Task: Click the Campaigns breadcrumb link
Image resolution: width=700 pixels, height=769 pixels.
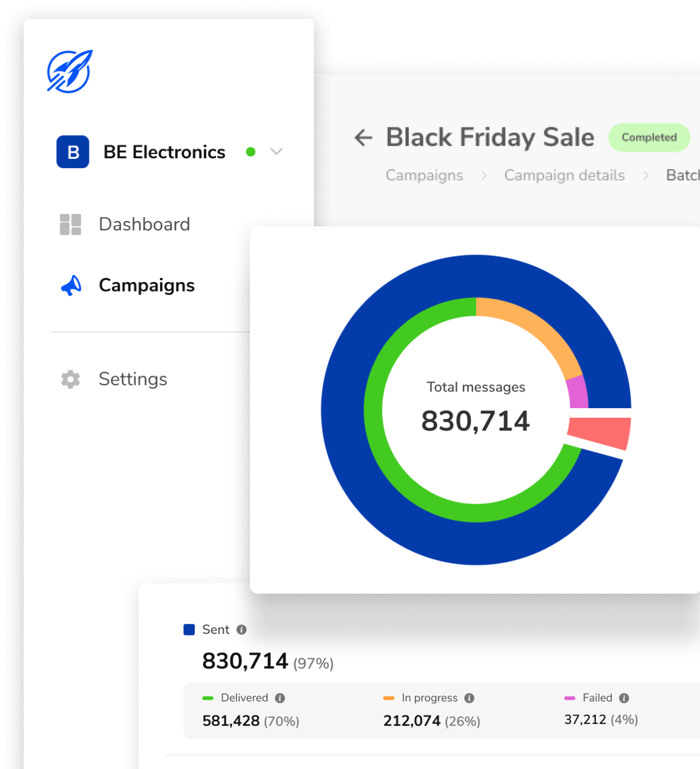Action: click(424, 175)
